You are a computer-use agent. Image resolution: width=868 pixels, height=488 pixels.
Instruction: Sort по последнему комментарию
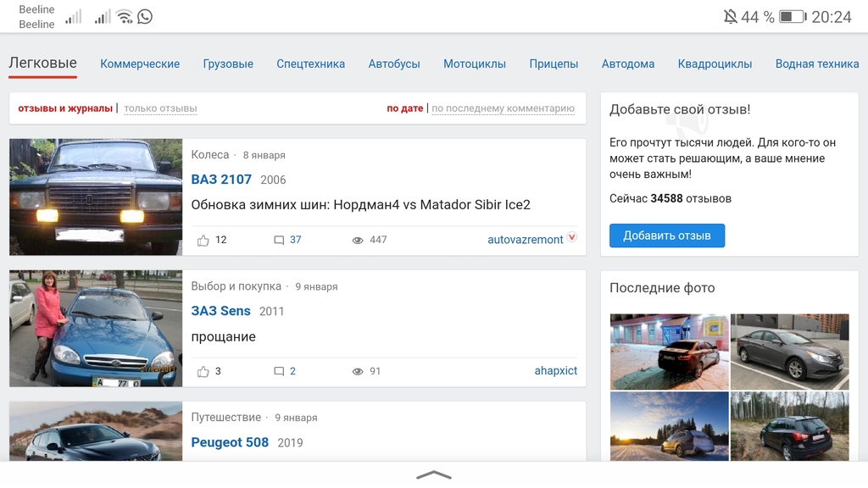[504, 108]
